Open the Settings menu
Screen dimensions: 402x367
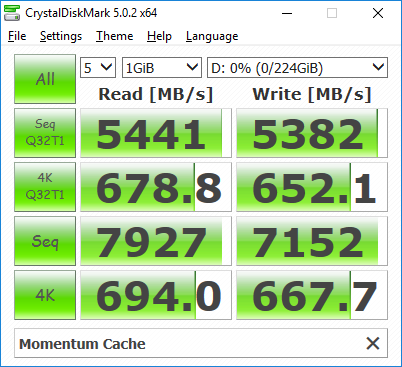(61, 36)
